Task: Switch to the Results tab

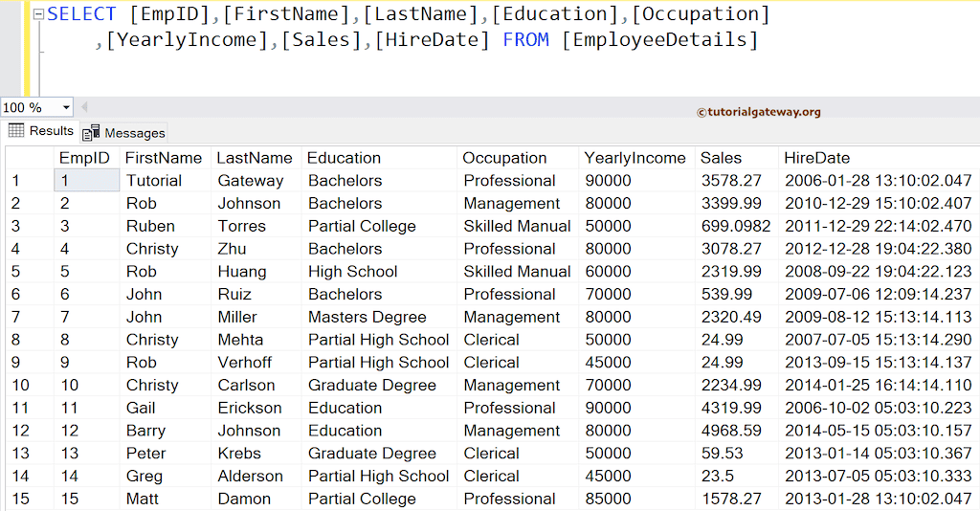Action: 40,131
